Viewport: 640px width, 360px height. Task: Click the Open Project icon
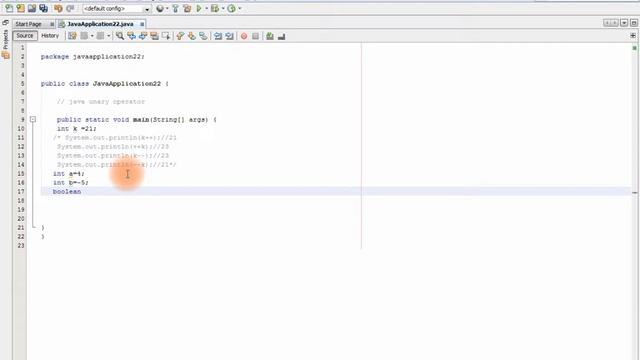click(x=32, y=9)
